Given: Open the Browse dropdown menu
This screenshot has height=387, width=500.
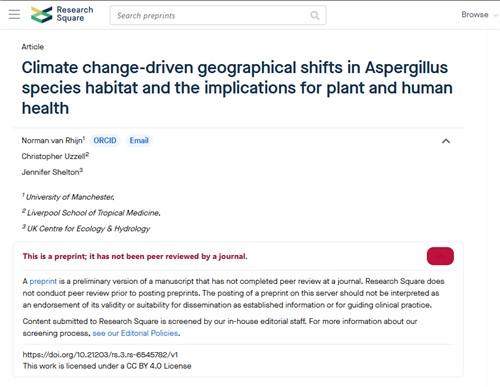Looking at the screenshot, I should click(479, 15).
